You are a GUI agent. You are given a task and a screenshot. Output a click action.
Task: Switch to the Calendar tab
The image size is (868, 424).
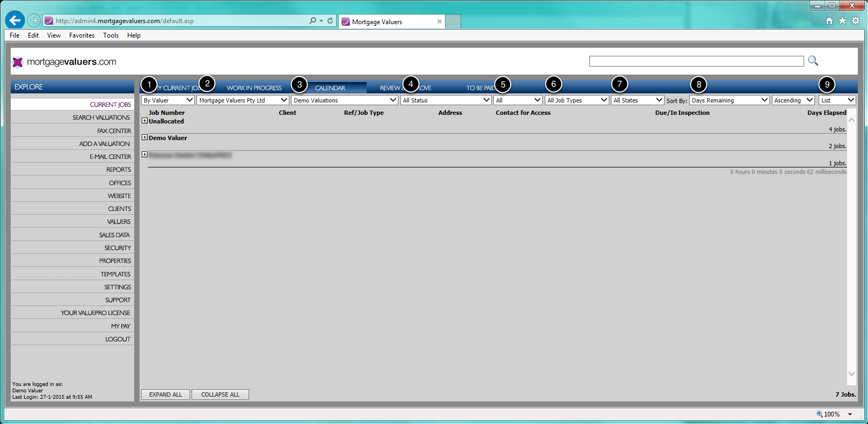click(x=330, y=88)
